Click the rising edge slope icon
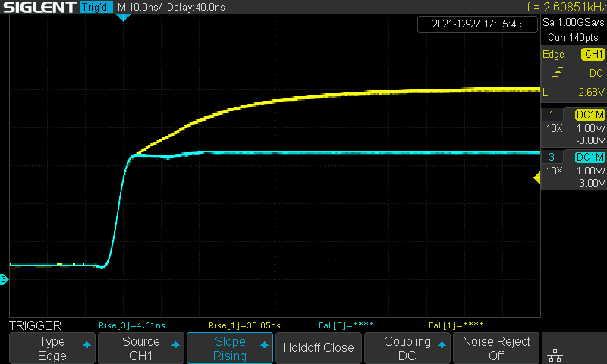The image size is (607, 364). tap(557, 72)
